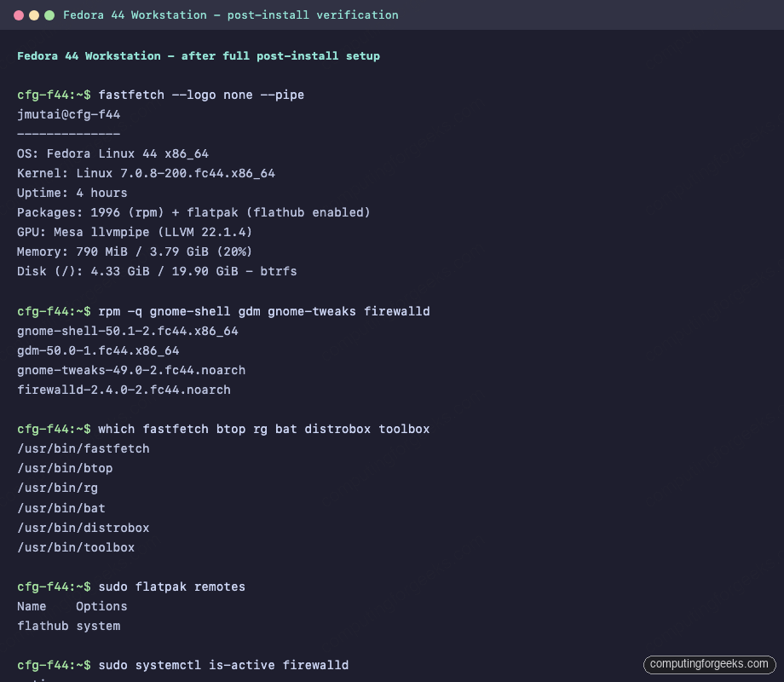
Task: Click the 'Name Options' header row
Action: coord(72,606)
